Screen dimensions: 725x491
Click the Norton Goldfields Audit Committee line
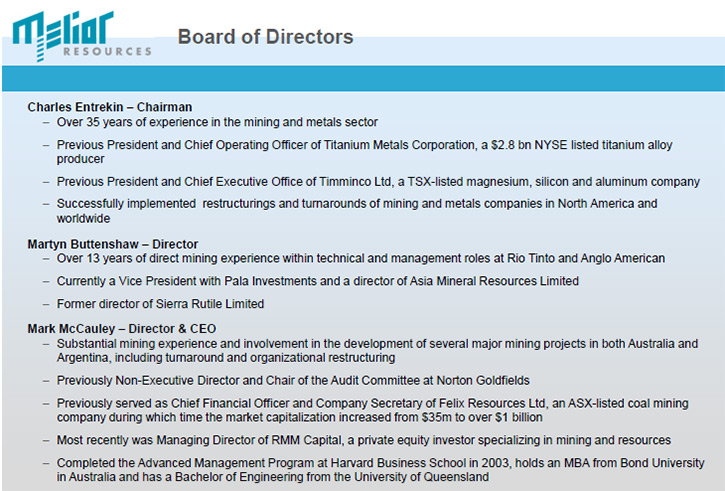(x=293, y=381)
